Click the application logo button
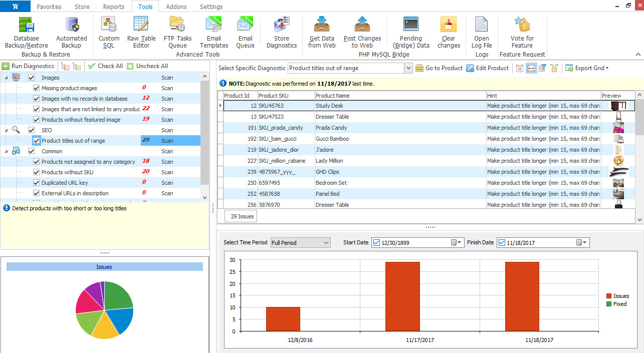The image size is (644, 353). tap(16, 6)
